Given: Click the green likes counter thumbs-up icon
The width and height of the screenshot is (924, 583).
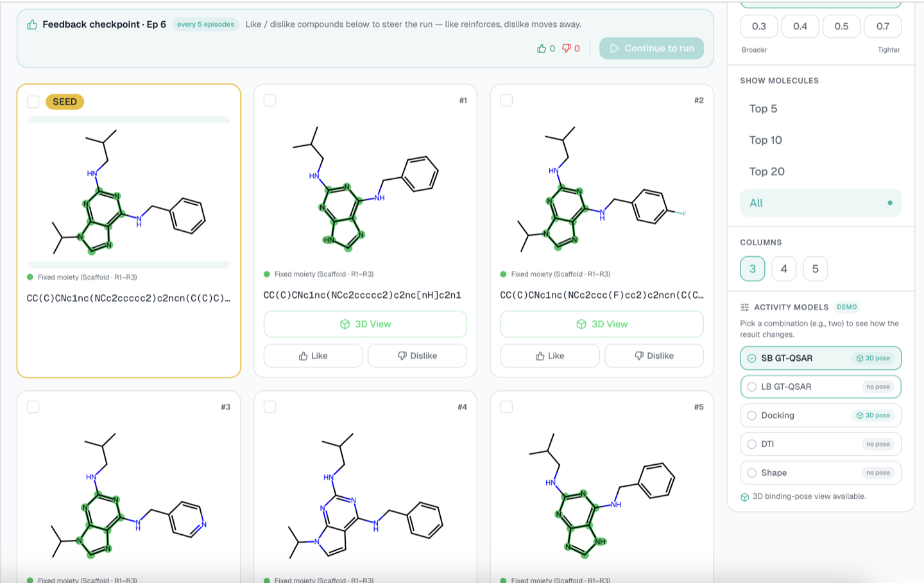Looking at the screenshot, I should pos(542,48).
